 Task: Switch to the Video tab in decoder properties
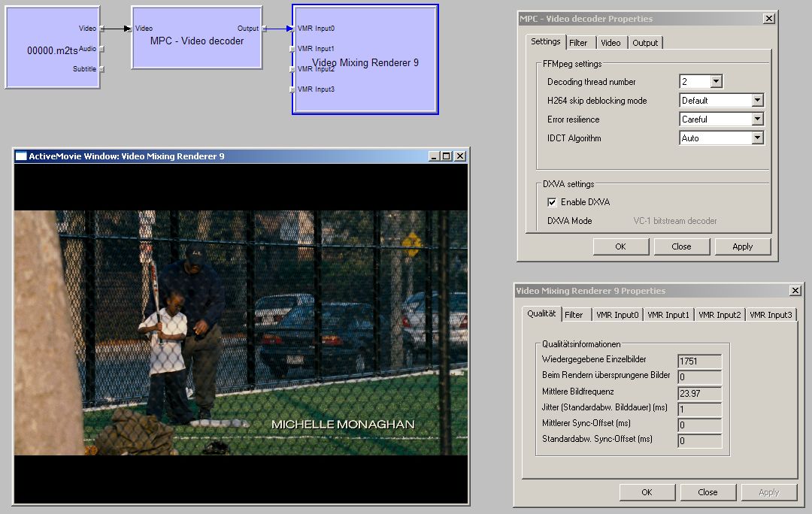611,43
